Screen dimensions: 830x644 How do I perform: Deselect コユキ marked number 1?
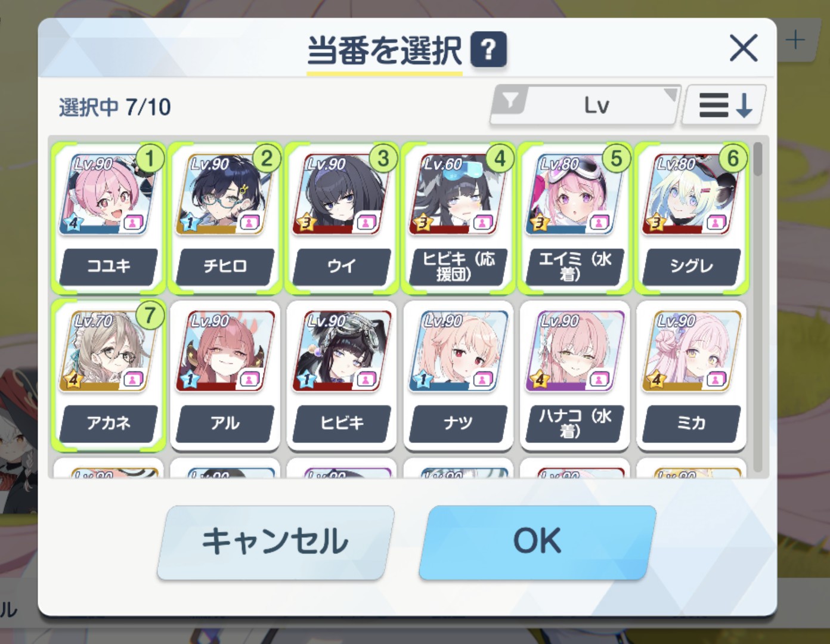109,218
